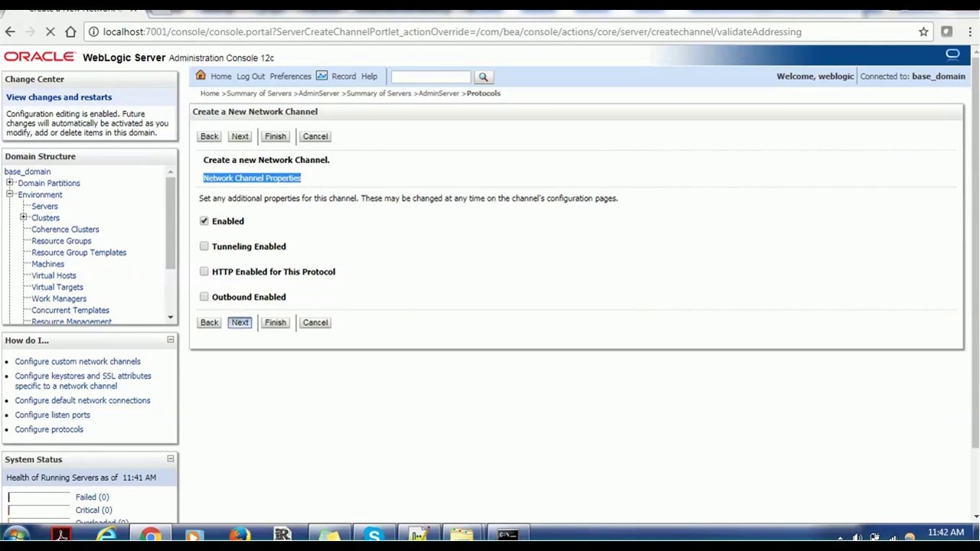The width and height of the screenshot is (980, 551).
Task: Click the top Finish button
Action: point(275,136)
